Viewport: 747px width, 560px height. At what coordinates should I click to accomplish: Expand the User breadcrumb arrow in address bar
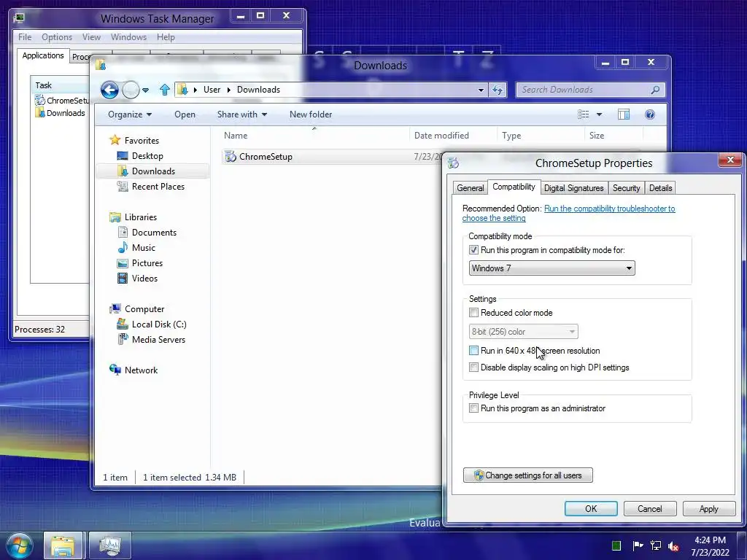(x=228, y=90)
